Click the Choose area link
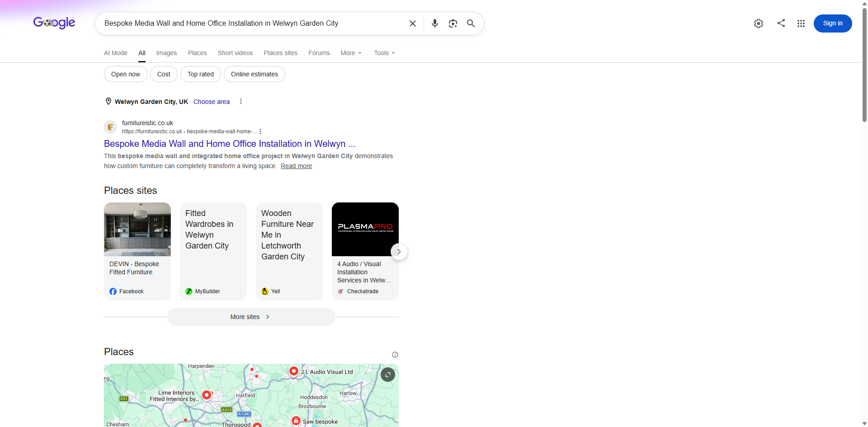This screenshot has height=427, width=868. click(212, 102)
